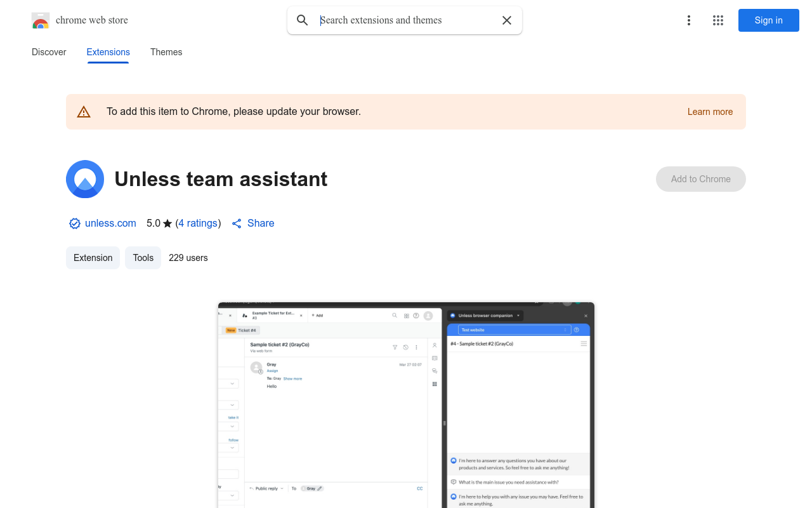Click the verified publisher badge icon
The width and height of the screenshot is (812, 508).
[75, 224]
